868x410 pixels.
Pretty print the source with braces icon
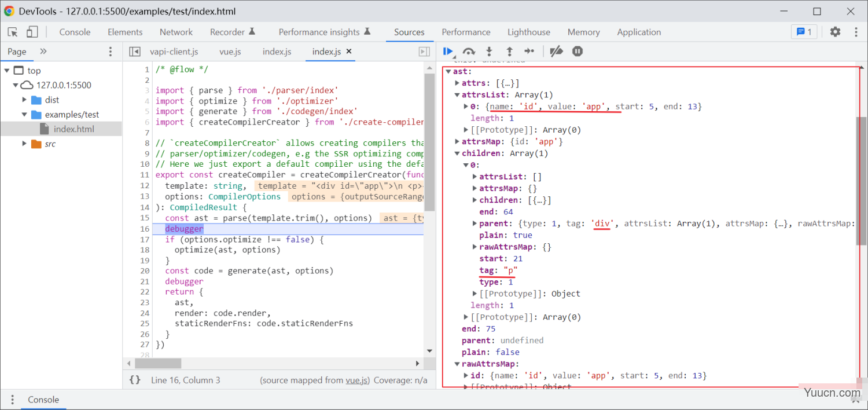coord(134,380)
